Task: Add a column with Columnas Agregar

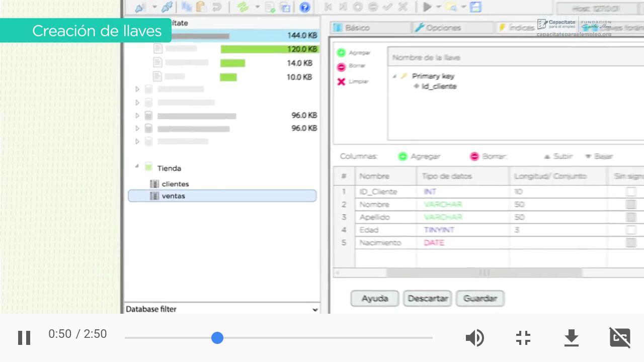Action: pos(419,156)
